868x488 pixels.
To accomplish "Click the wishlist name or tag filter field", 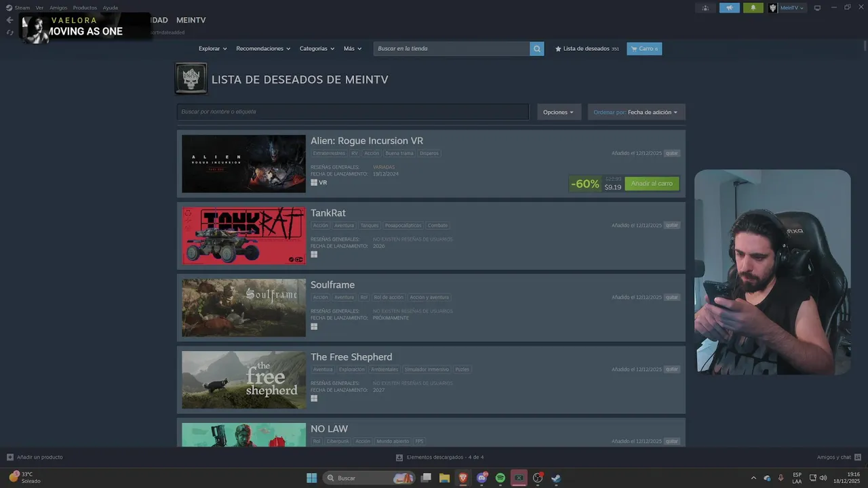I will pyautogui.click(x=353, y=112).
